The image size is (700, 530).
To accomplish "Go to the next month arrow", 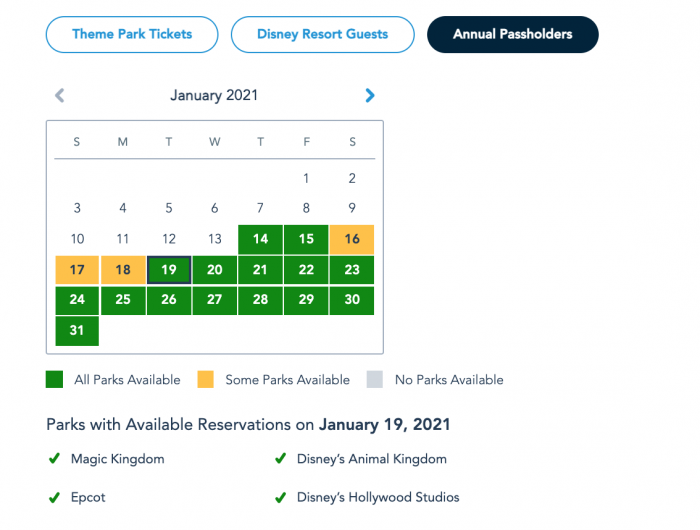I will [x=370, y=96].
